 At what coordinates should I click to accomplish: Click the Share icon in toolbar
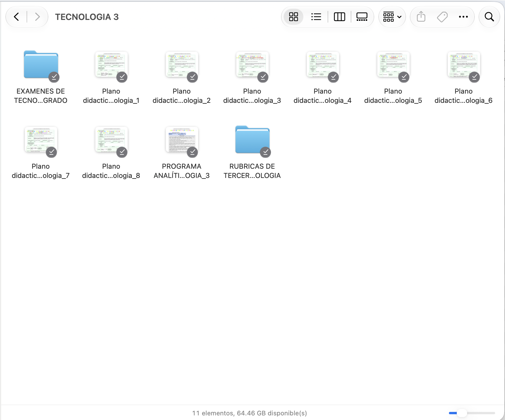421,17
